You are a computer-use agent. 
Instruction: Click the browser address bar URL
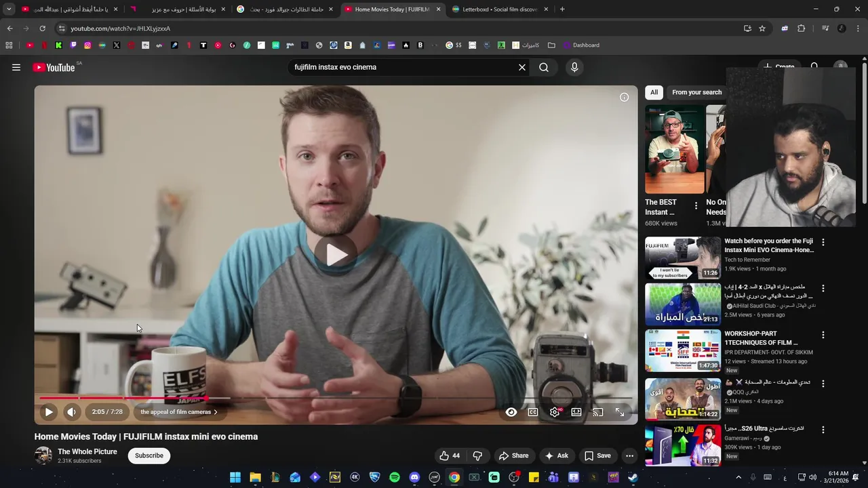(x=121, y=28)
